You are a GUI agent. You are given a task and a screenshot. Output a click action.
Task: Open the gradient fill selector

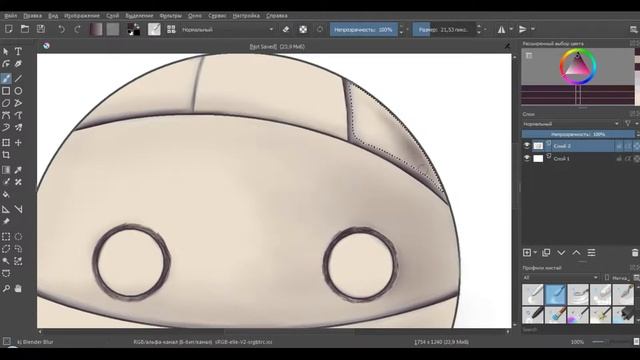click(96, 29)
